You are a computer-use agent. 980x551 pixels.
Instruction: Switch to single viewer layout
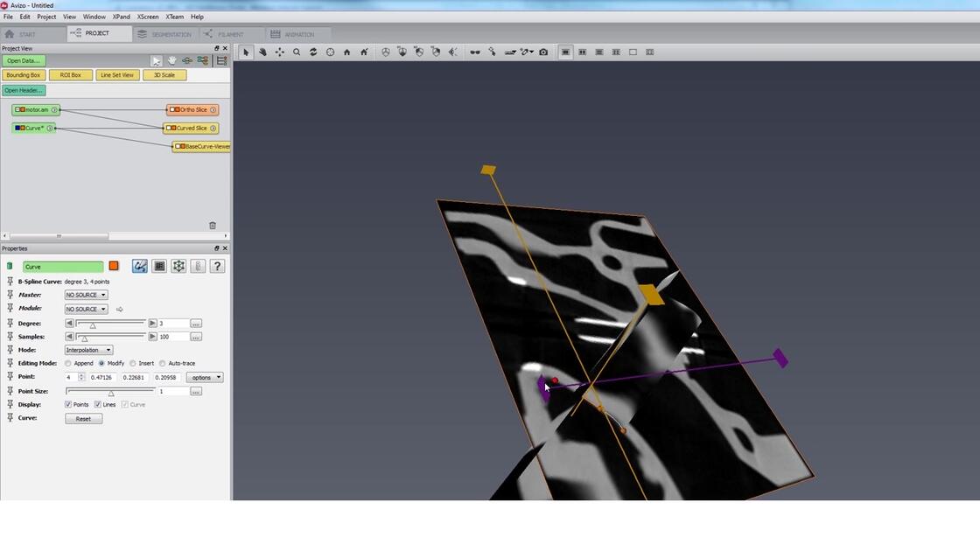click(565, 52)
